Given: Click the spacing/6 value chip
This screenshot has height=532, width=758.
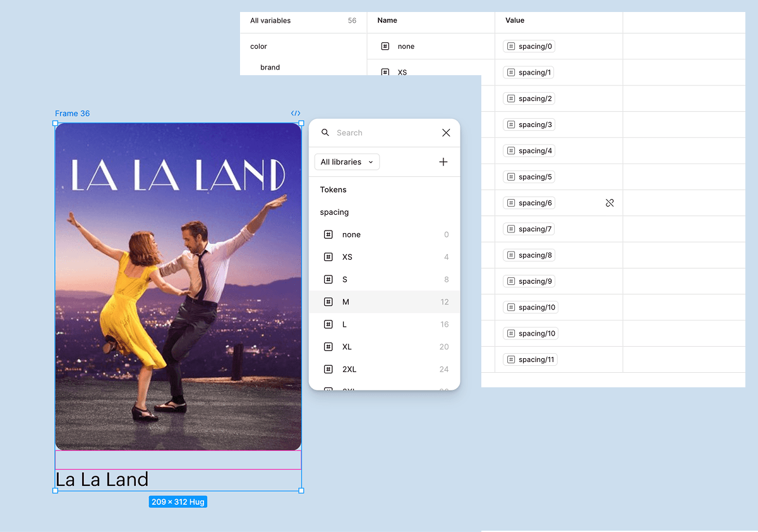Looking at the screenshot, I should pos(529,203).
